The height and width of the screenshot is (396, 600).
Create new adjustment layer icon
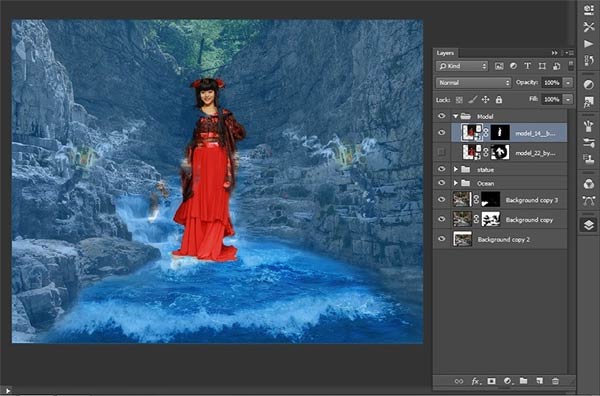[x=508, y=381]
